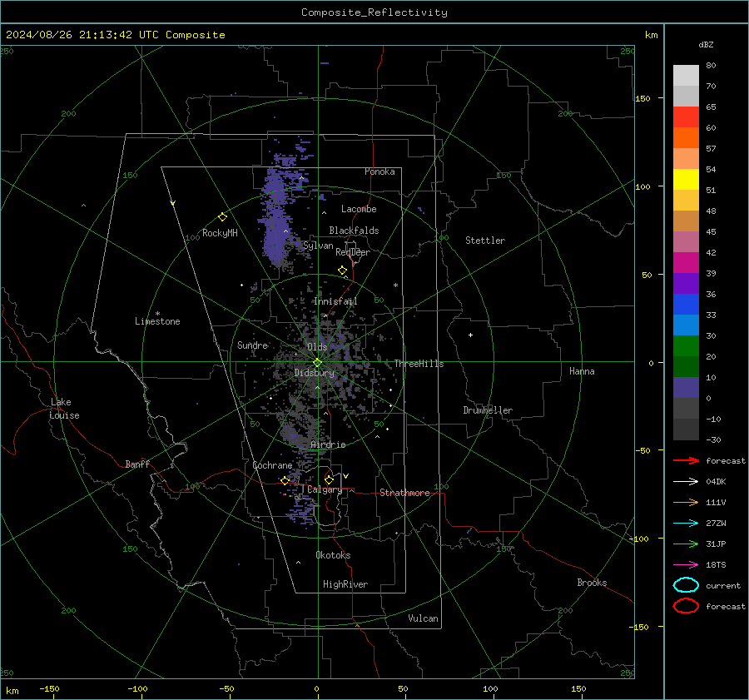Viewport: 749px width, 700px height.
Task: Click the ThreeHills town label
Action: [x=419, y=364]
